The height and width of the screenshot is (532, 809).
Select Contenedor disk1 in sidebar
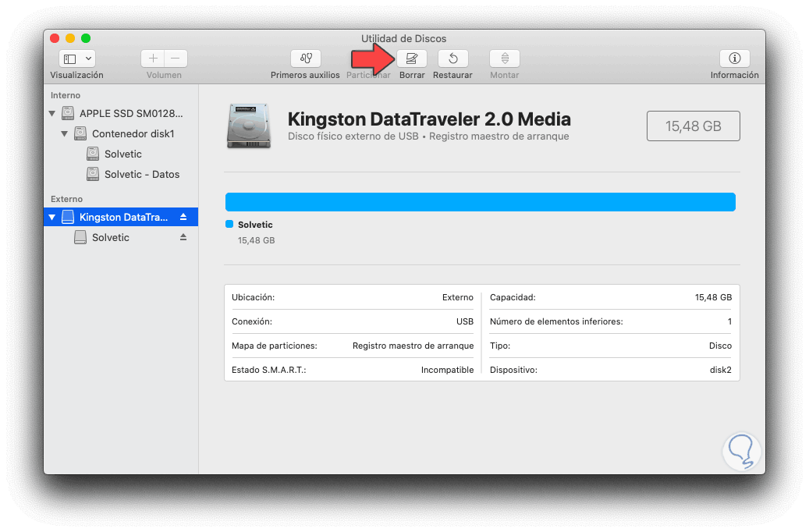tap(121, 133)
